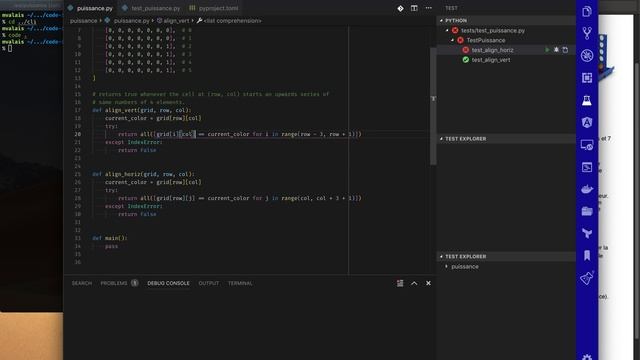Debug the test_align_horiz test

point(556,50)
